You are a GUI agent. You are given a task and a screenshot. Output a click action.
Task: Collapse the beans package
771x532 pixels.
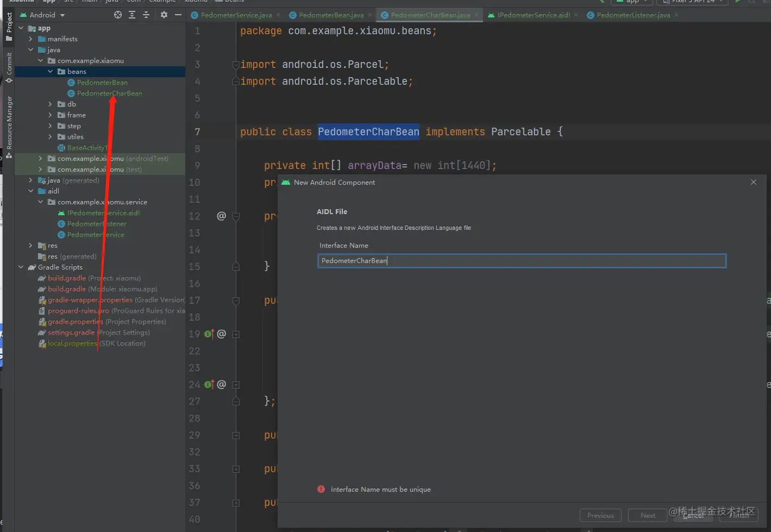click(x=51, y=72)
